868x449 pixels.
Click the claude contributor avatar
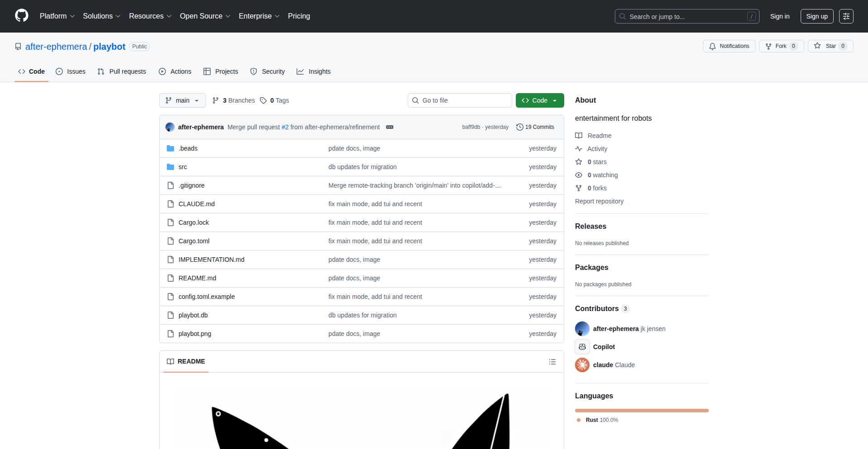point(582,365)
